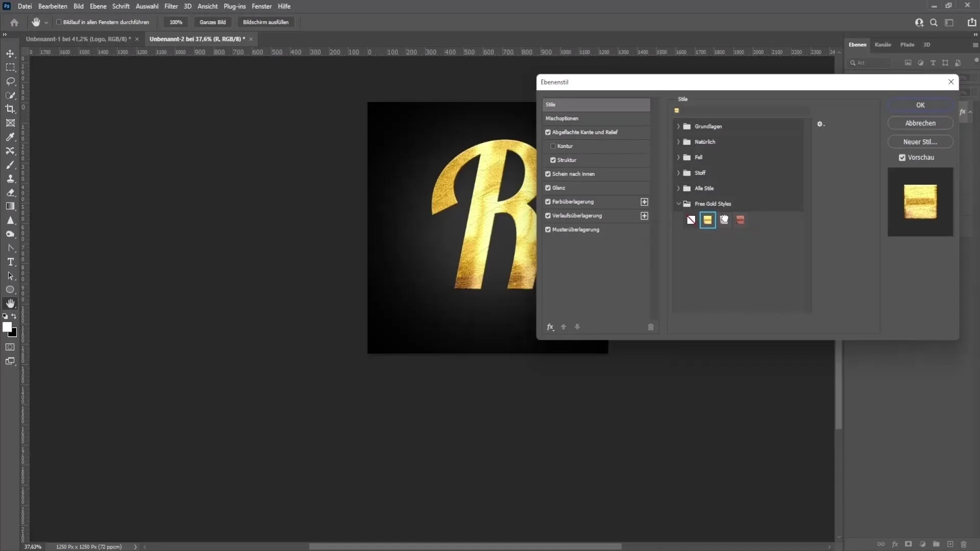This screenshot has width=980, height=551.
Task: Select the Clone Stamp tool
Action: [x=10, y=179]
